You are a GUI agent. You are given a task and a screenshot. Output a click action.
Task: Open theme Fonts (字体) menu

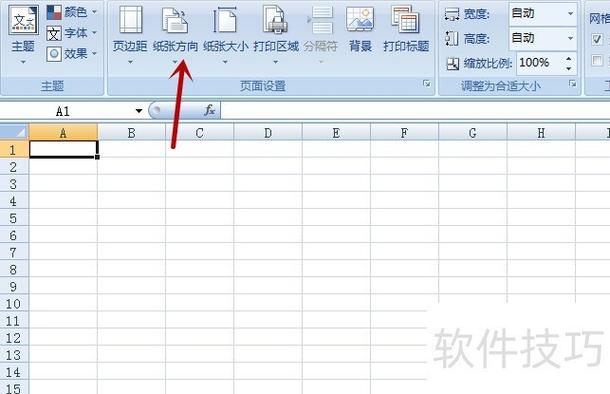coord(72,33)
